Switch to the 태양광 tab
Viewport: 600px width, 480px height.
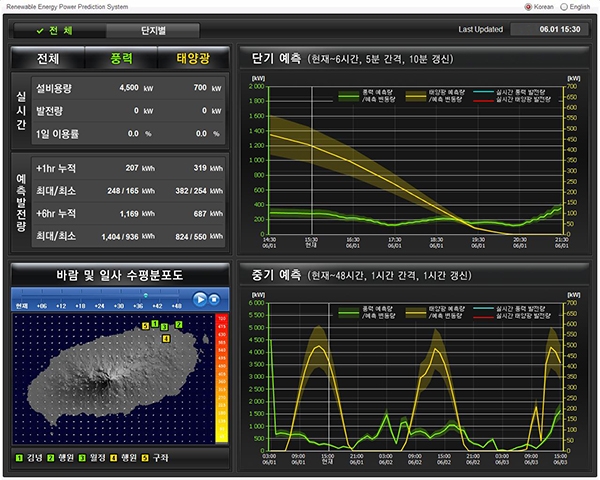(x=192, y=59)
